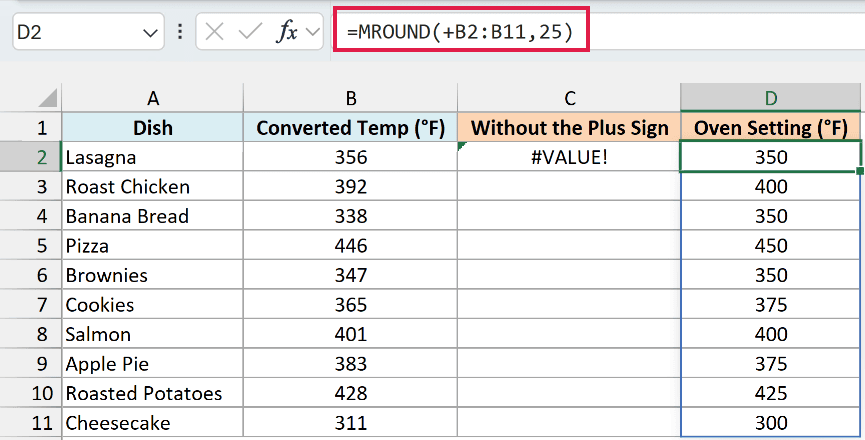Select row 9 header
865x440 pixels.
click(30, 363)
